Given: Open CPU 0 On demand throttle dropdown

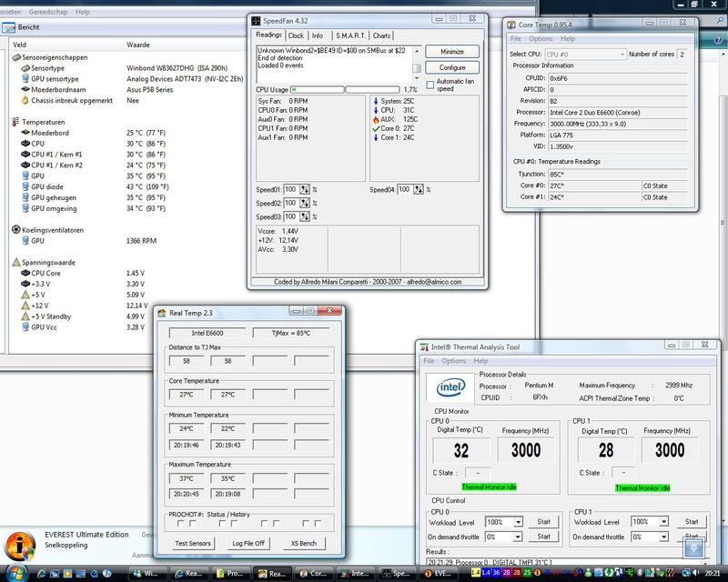Looking at the screenshot, I should 518,537.
